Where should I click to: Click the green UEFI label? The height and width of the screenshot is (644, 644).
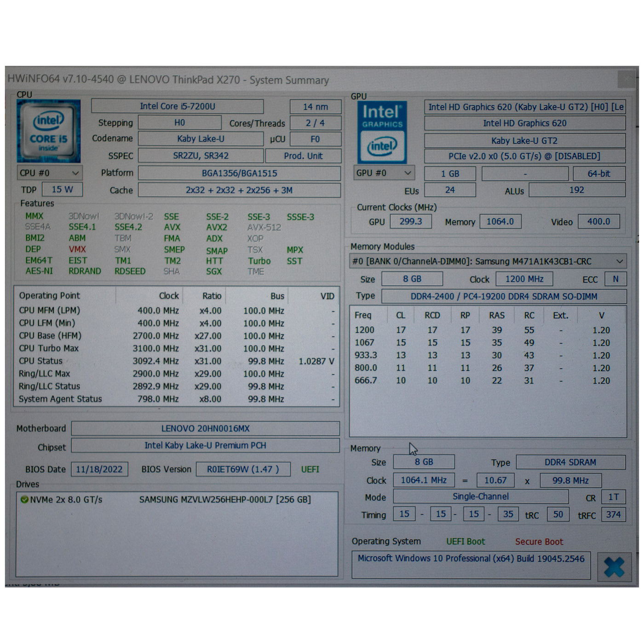pyautogui.click(x=310, y=469)
